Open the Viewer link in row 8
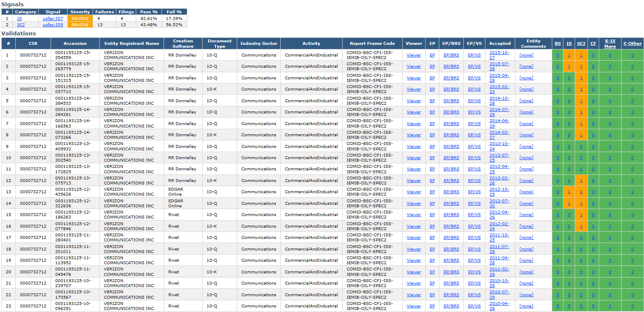This screenshot has height=312, width=644. click(x=414, y=135)
